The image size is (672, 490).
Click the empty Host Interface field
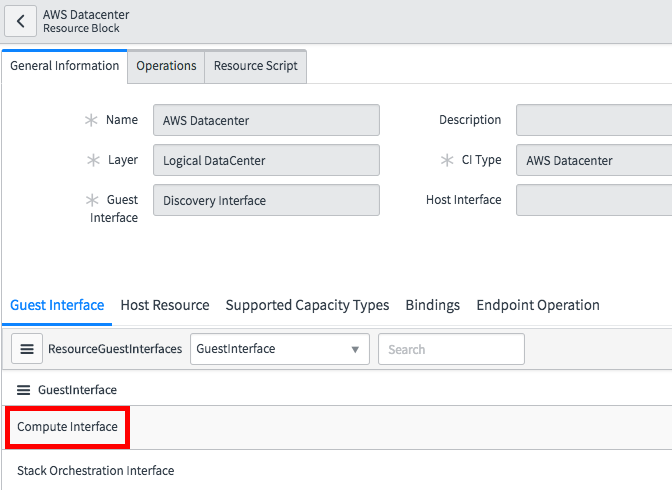tap(594, 200)
